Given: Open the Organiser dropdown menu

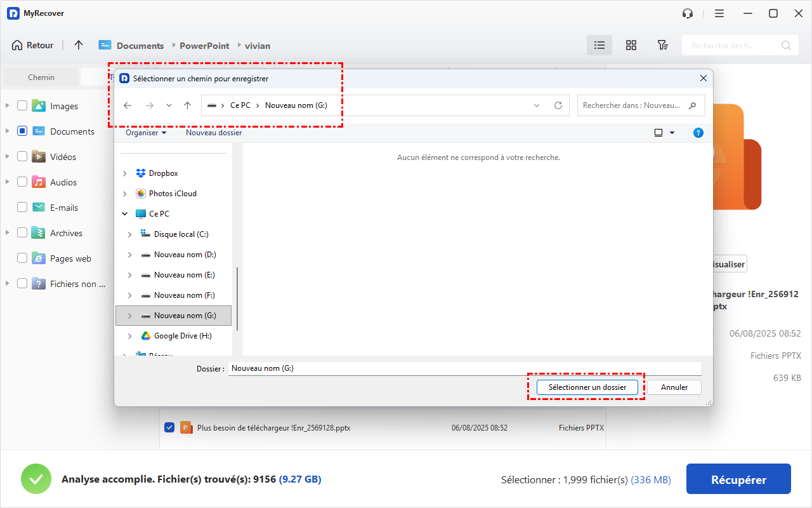Looking at the screenshot, I should tap(146, 133).
